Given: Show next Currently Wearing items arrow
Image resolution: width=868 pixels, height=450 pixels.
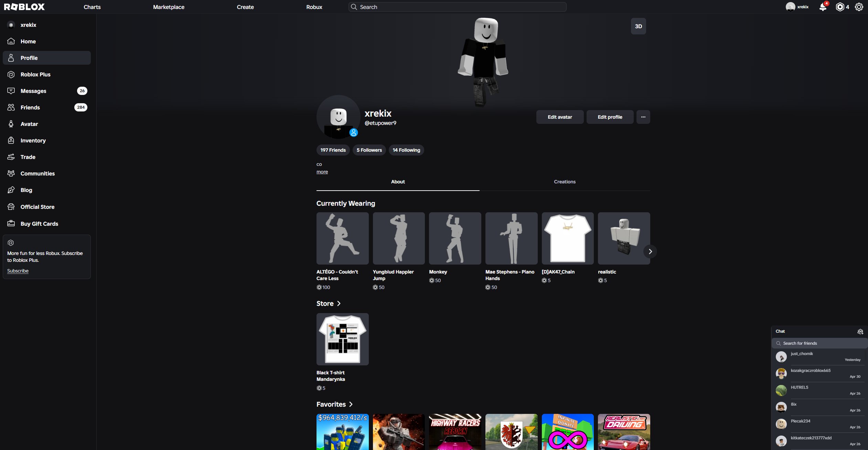Looking at the screenshot, I should point(650,251).
